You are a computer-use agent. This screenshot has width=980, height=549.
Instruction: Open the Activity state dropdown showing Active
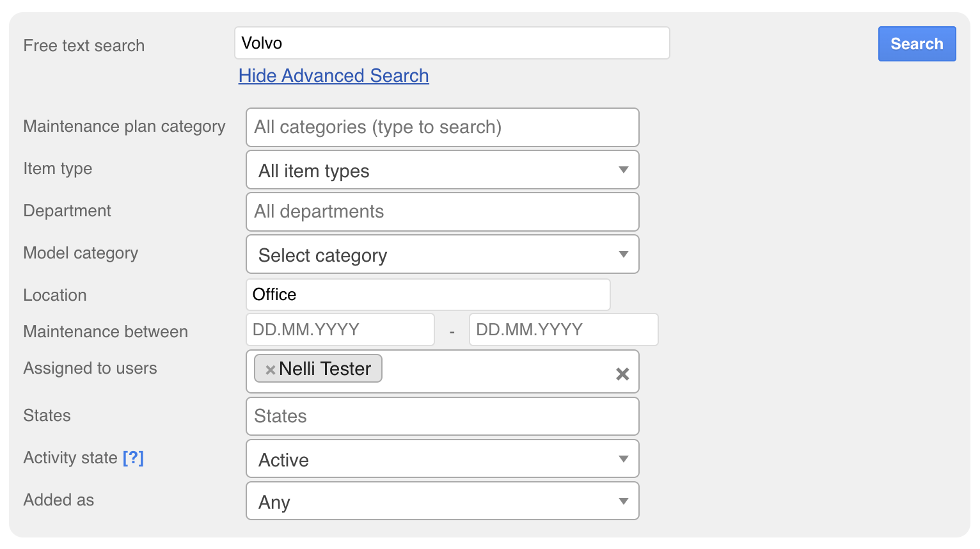click(x=441, y=459)
